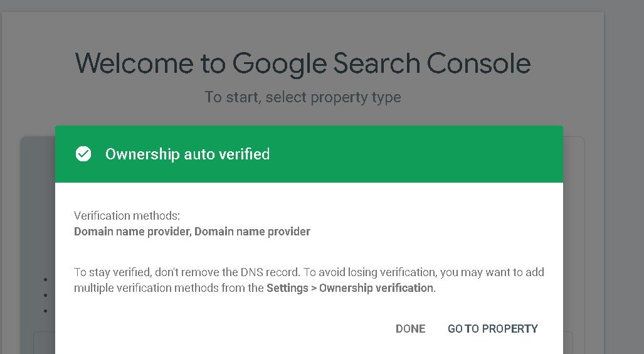Click the second 'Domain name provider' text
The image size is (644, 354).
pyautogui.click(x=252, y=232)
